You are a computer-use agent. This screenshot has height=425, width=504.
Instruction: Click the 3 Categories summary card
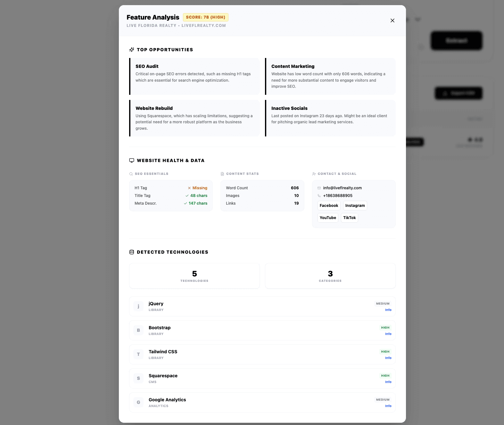point(330,276)
